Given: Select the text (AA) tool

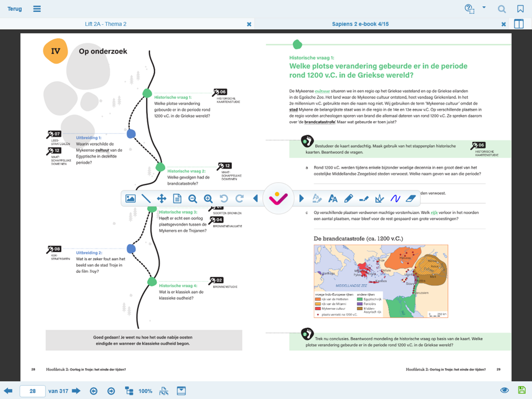Looking at the screenshot, I should (x=333, y=198).
